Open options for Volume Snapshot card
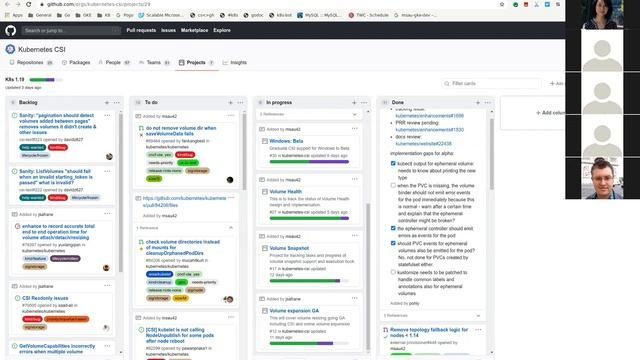 click(x=355, y=236)
